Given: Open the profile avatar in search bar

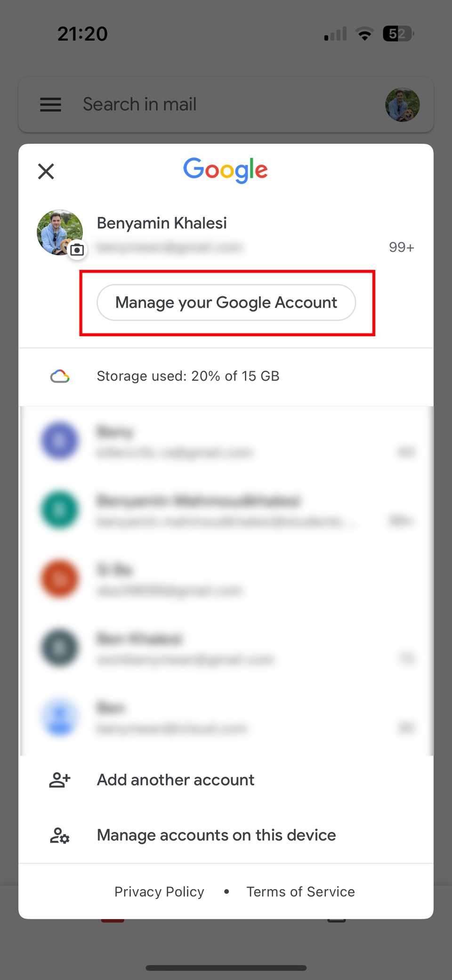Looking at the screenshot, I should pos(403,105).
